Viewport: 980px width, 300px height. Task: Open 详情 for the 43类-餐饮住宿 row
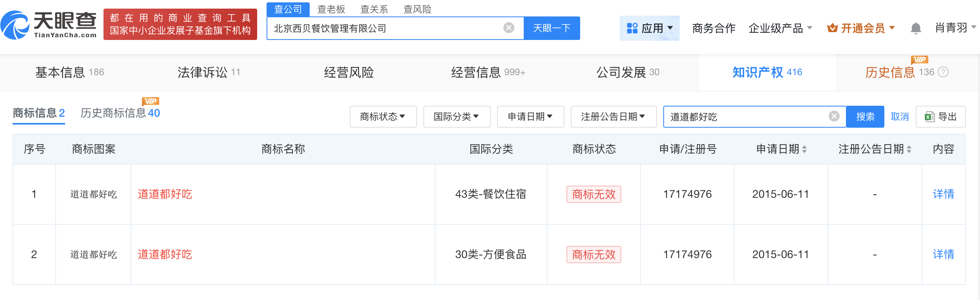tap(943, 194)
